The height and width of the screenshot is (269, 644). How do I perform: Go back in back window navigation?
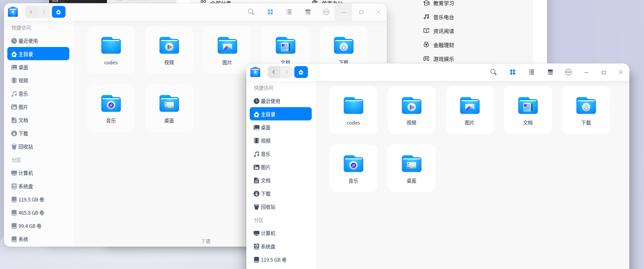coord(31,12)
